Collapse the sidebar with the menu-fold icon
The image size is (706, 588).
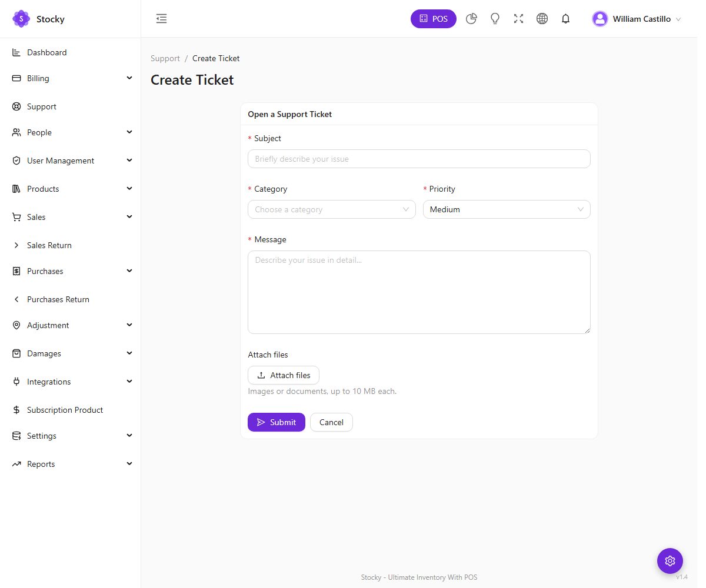pyautogui.click(x=161, y=19)
